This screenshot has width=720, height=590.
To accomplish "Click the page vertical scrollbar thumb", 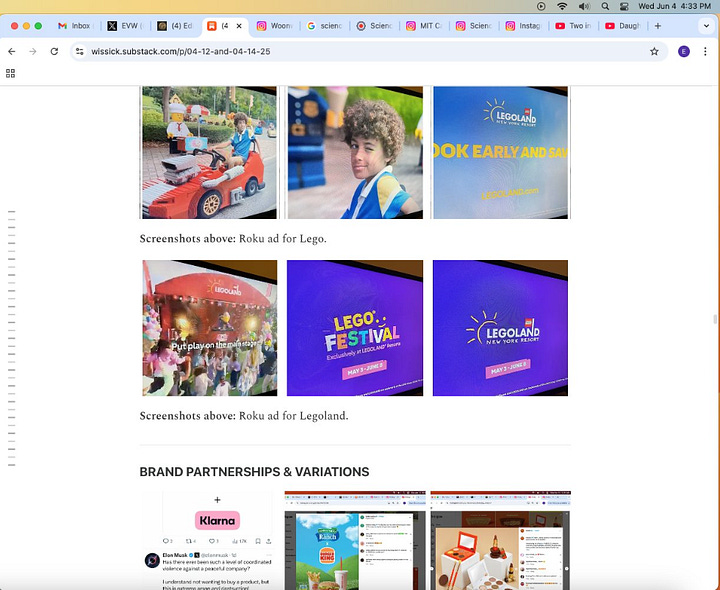I will pos(714,319).
